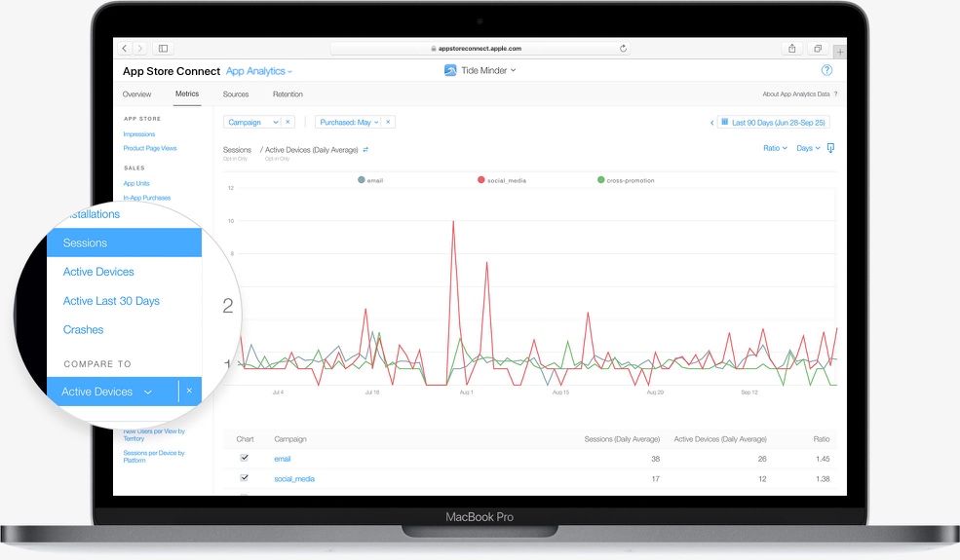Open the Retention tab
Viewport: 960px width, 560px height.
point(288,94)
